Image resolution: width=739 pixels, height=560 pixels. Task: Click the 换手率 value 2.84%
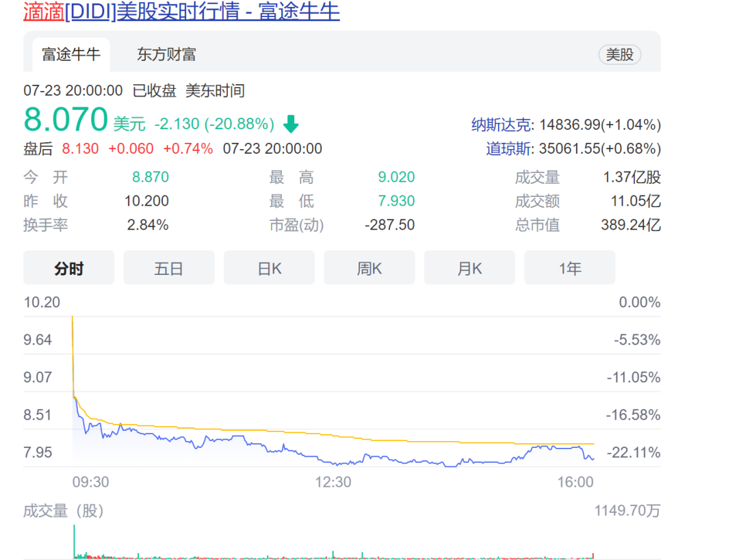tap(148, 225)
